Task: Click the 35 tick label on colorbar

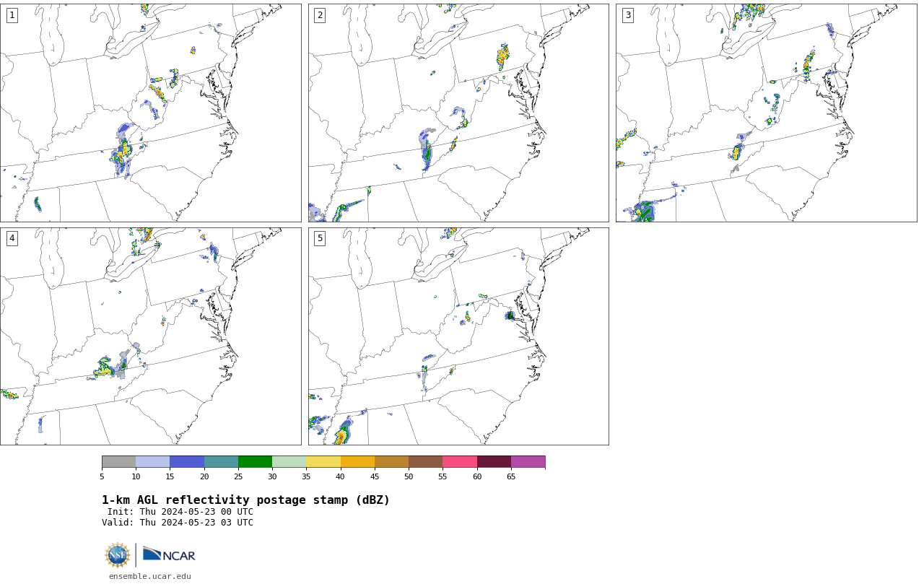Action: 306,476
